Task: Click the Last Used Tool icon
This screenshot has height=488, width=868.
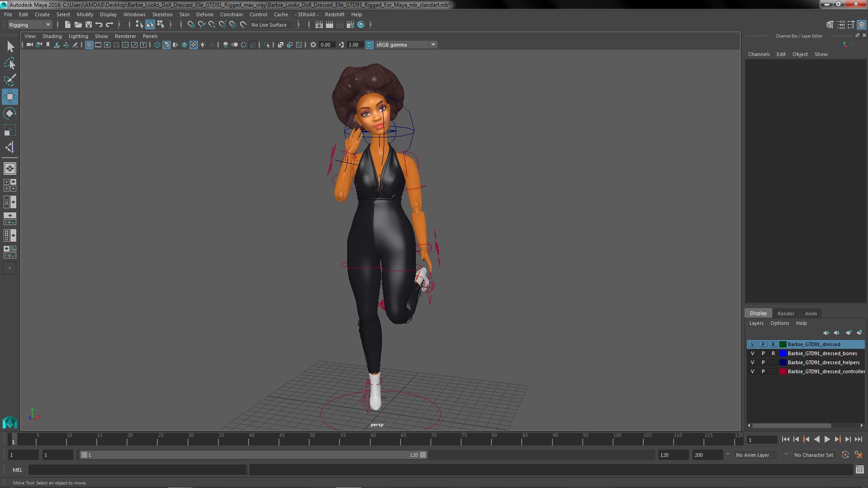Action: tap(10, 147)
